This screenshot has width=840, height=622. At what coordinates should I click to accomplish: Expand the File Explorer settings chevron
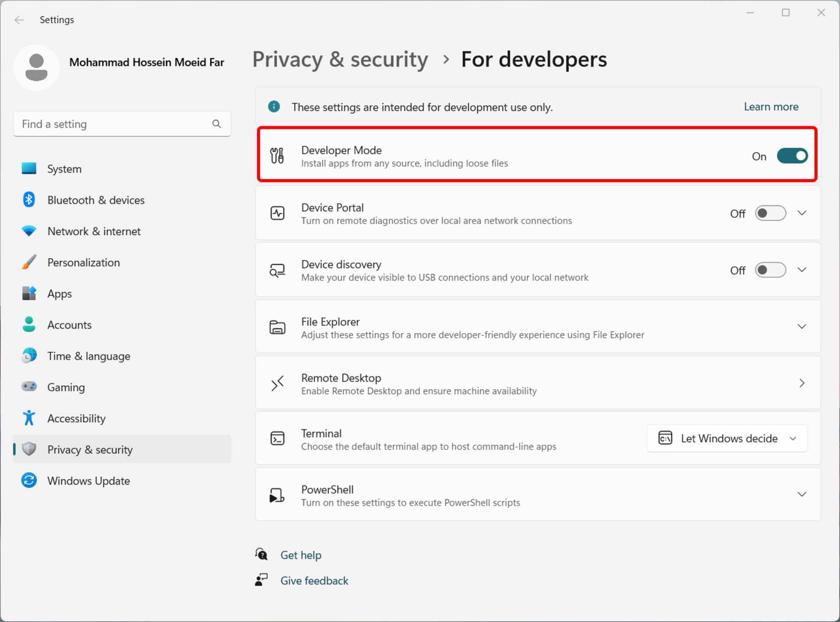point(801,327)
